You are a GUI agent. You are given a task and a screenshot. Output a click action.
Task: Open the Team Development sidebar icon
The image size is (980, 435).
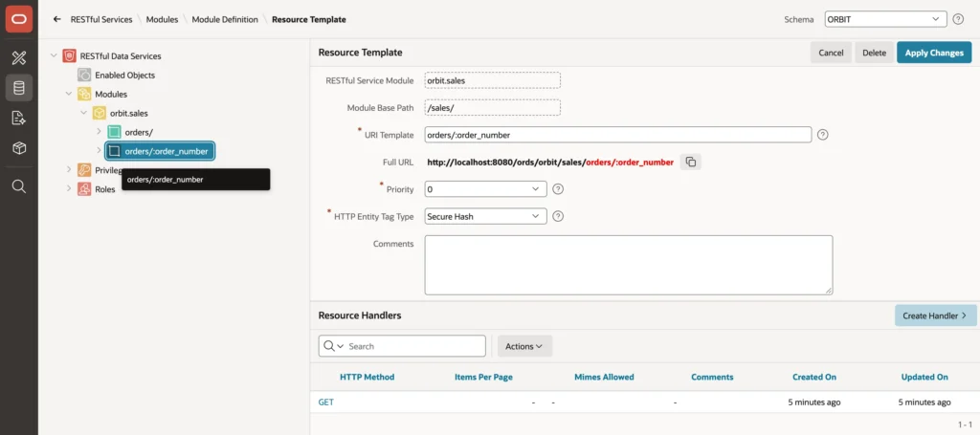pos(19,118)
